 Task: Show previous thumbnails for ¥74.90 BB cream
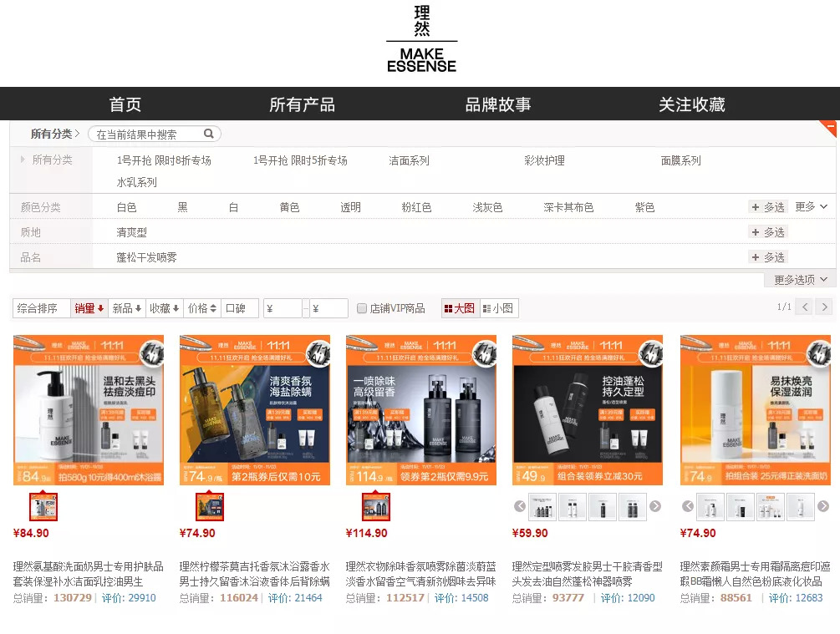coord(688,506)
